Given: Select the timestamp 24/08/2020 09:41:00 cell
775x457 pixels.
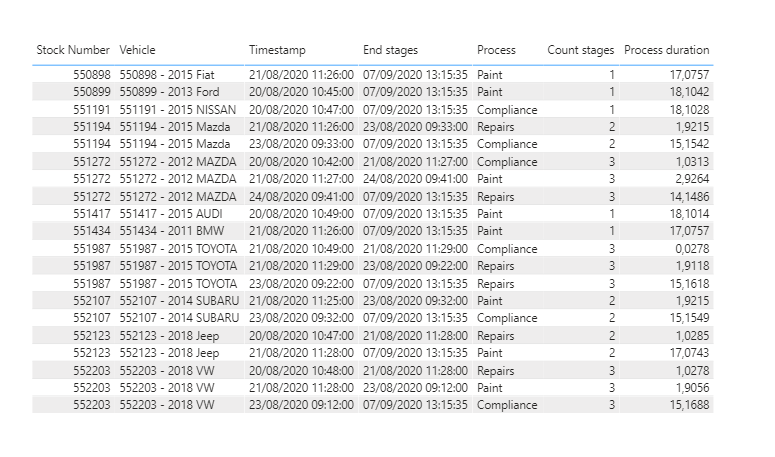Looking at the screenshot, I should 301,197.
